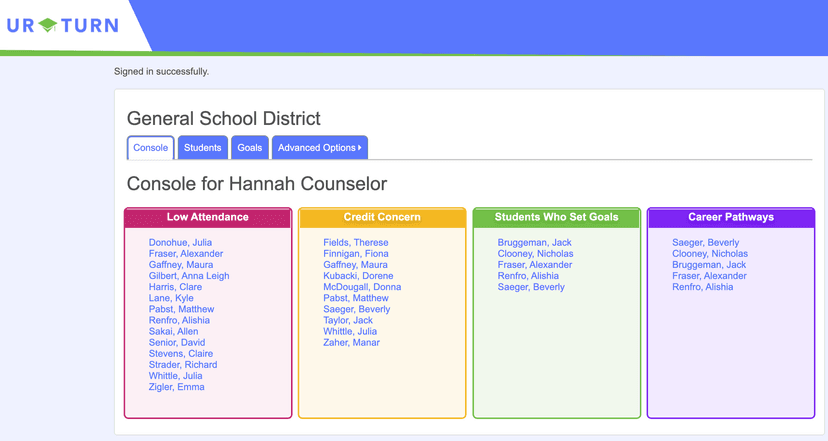Click the UR TURN logo
Viewport: 828px width, 441px height.
(62, 26)
